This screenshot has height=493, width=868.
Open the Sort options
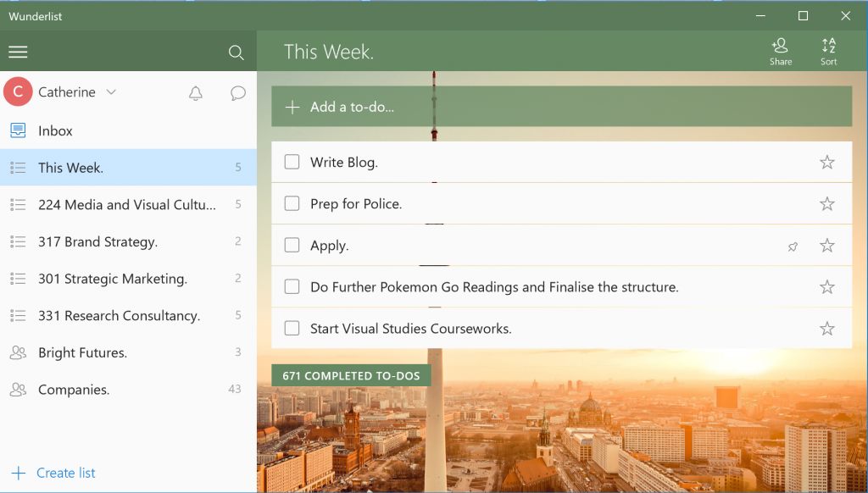(x=828, y=51)
